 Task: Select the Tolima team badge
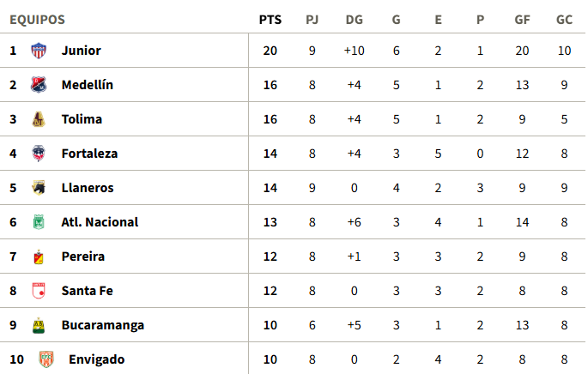pyautogui.click(x=39, y=119)
